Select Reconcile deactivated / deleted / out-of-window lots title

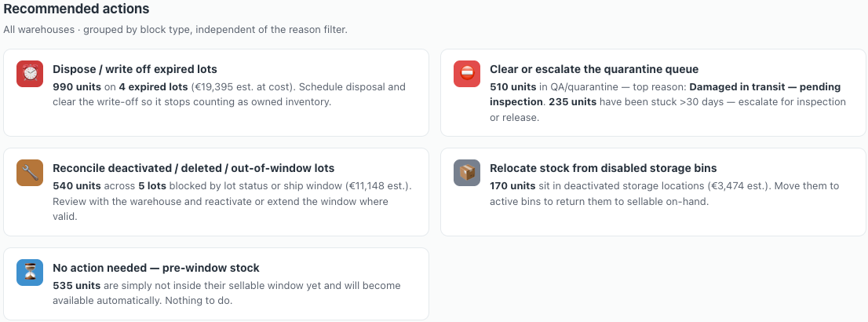(x=193, y=168)
